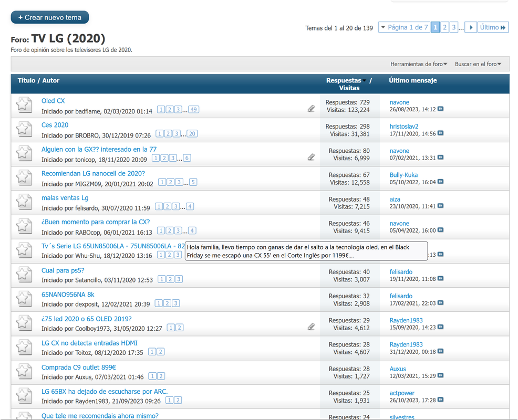Open the Página 1 de 7 dropdown

point(404,27)
